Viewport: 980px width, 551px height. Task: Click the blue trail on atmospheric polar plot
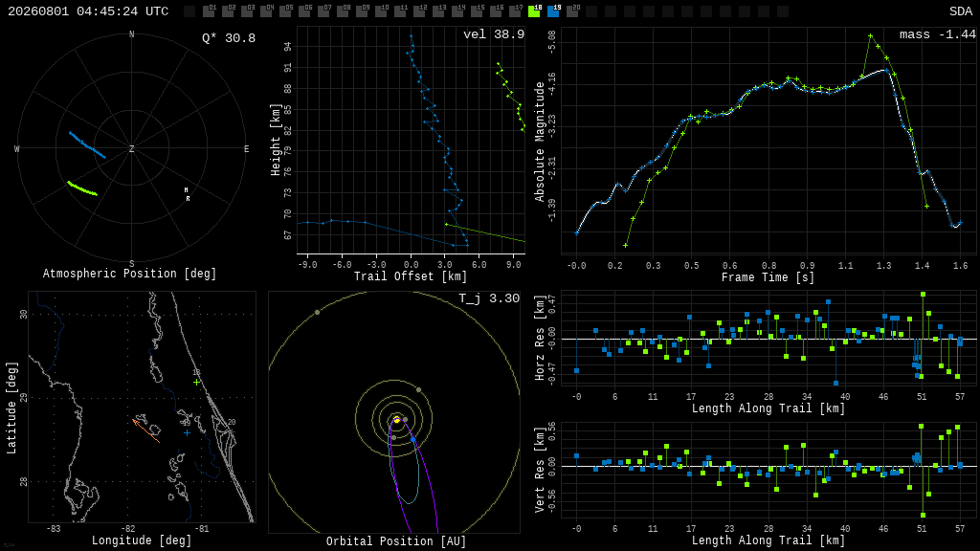point(87,144)
